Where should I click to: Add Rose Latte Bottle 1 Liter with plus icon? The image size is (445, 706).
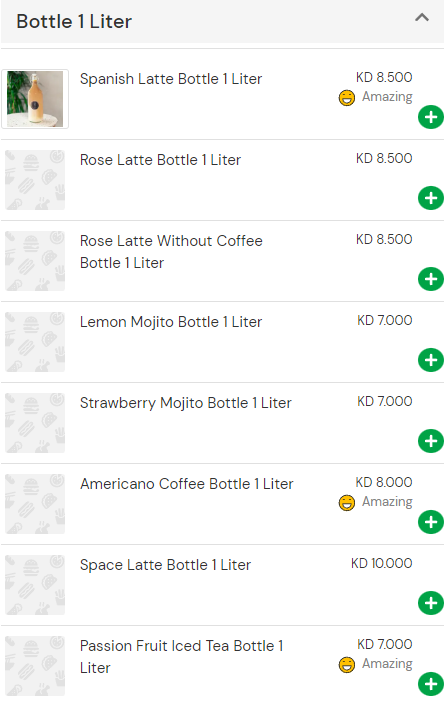coord(431,198)
